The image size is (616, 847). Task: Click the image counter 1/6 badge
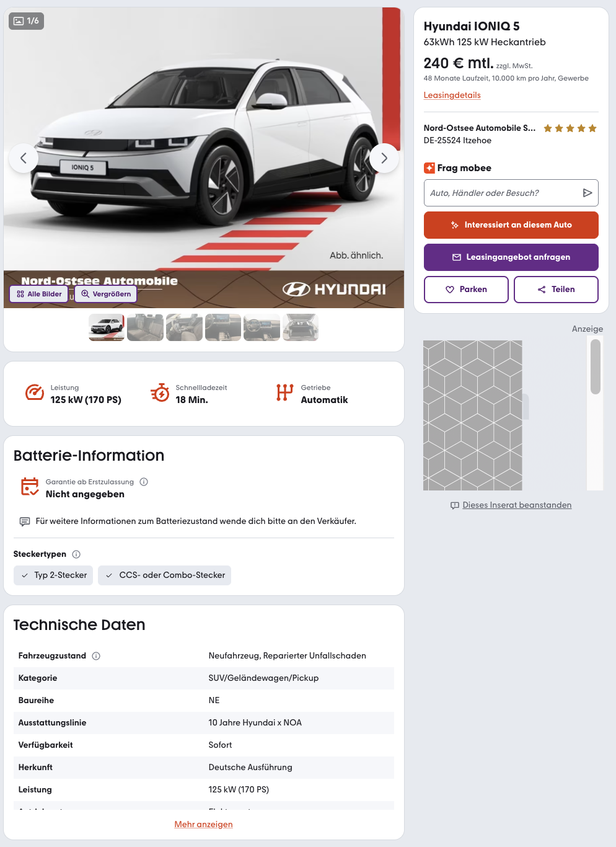tap(26, 21)
